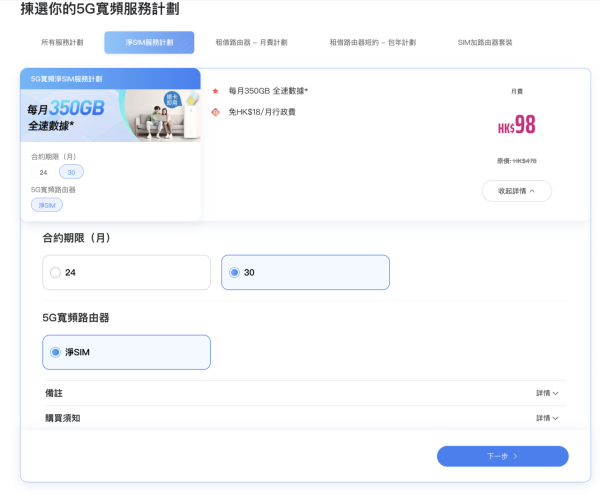Click the red diamond icon beside 免HK$18
The width and height of the screenshot is (600, 495).
point(215,112)
